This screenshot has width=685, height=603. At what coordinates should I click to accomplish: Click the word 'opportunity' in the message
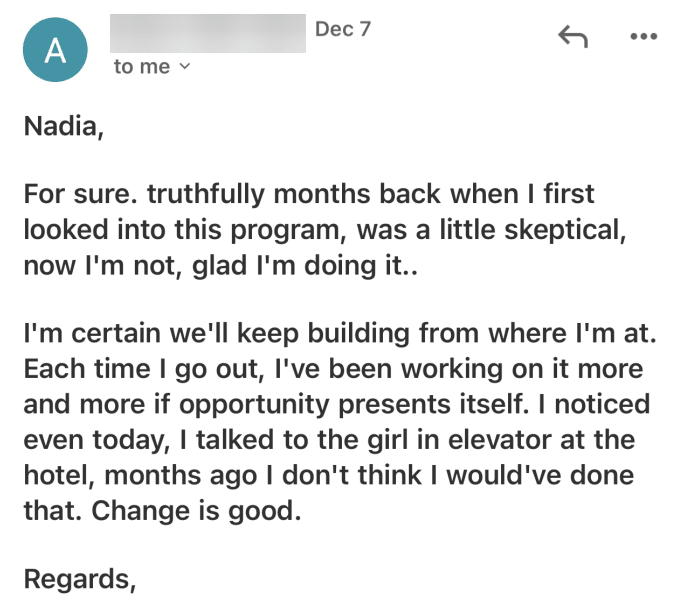tap(254, 405)
